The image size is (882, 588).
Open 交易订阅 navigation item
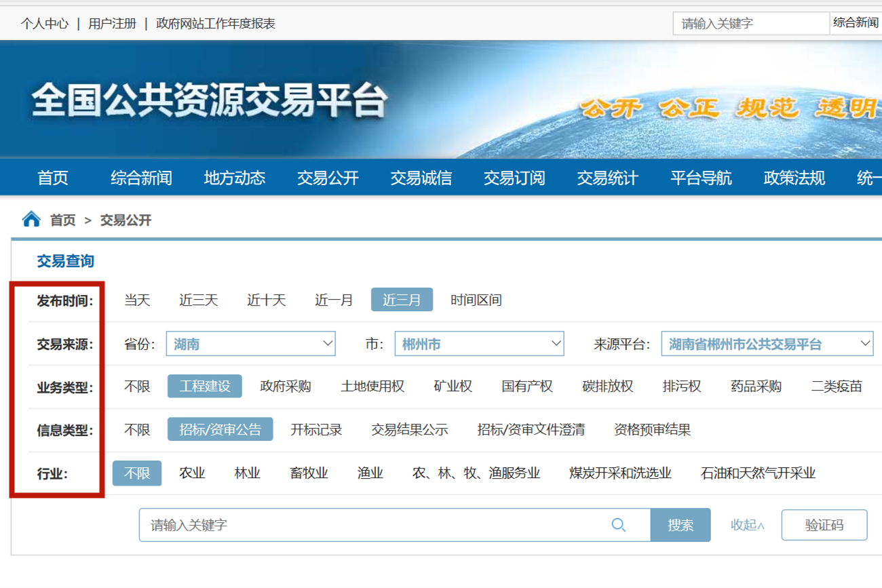[x=514, y=178]
